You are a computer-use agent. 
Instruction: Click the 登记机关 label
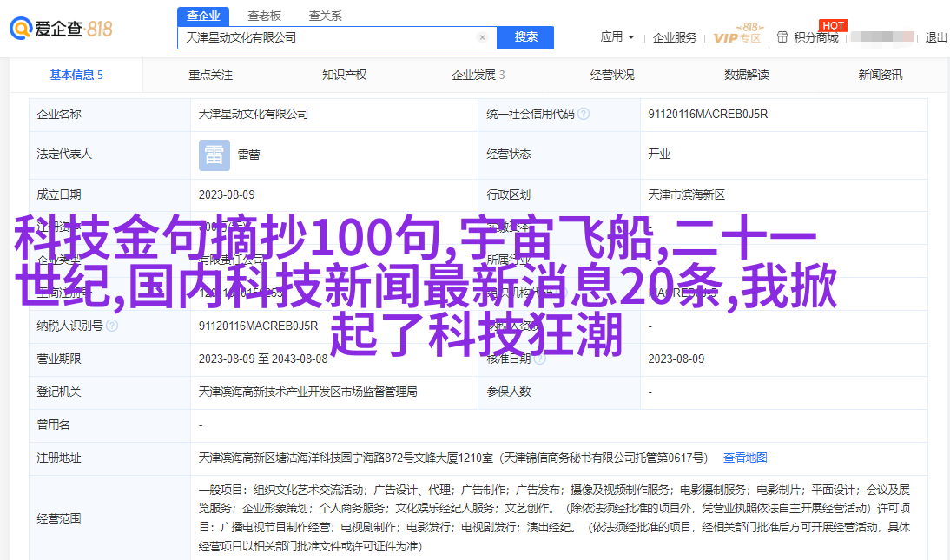click(59, 392)
